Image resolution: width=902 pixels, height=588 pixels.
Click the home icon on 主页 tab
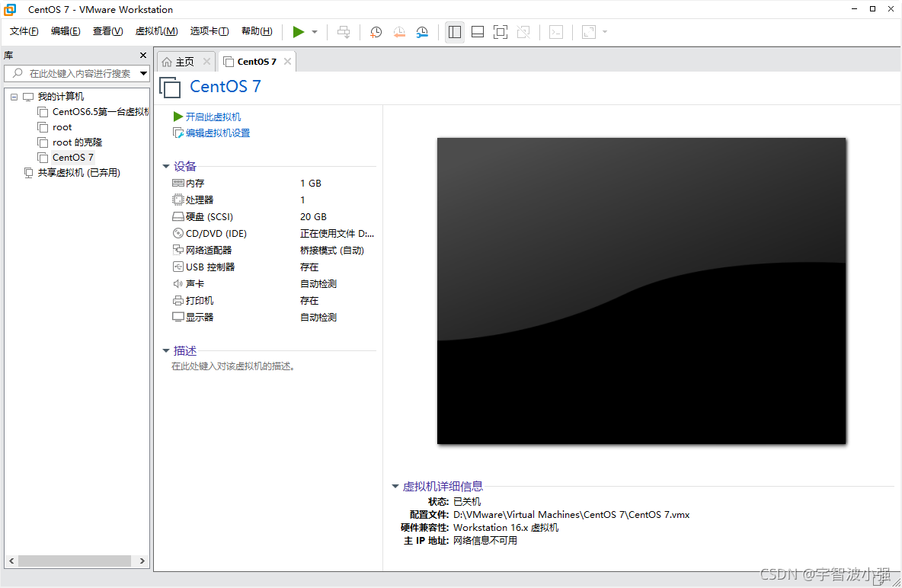coord(167,62)
